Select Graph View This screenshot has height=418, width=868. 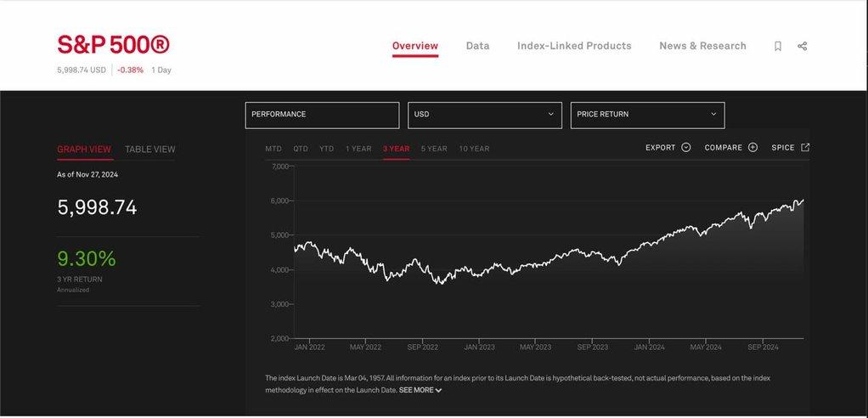click(84, 149)
